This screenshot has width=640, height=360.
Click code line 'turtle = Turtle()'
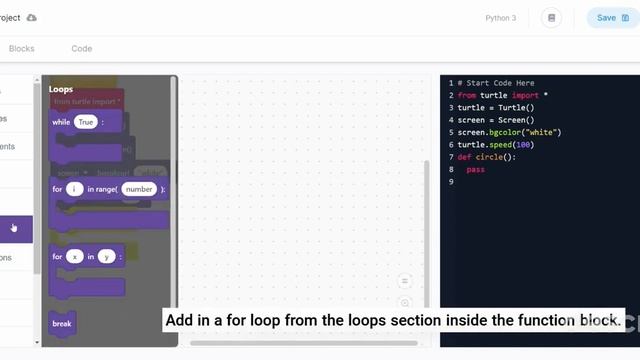496,108
